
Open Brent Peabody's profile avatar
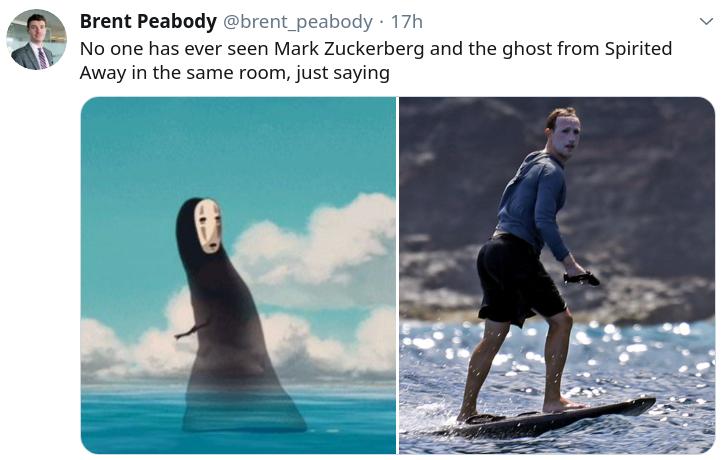[x=36, y=40]
